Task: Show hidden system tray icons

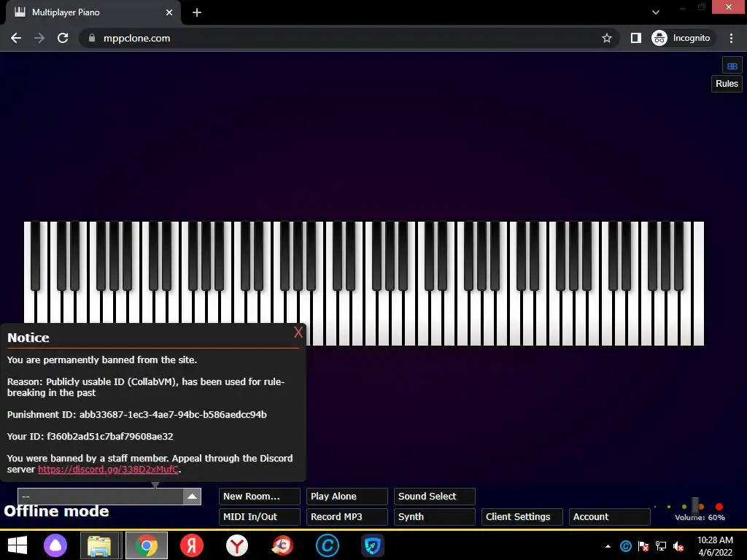Action: point(608,546)
